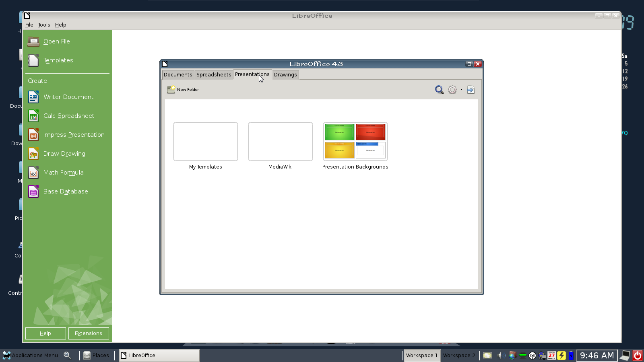The image size is (644, 362).
Task: Select the My Templates folder thumbnail
Action: pos(206,142)
